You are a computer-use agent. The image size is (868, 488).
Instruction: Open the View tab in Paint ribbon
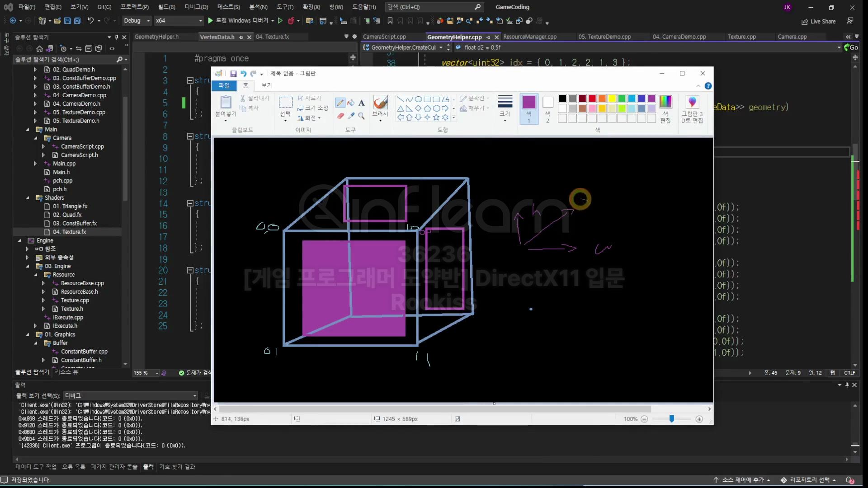[267, 85]
